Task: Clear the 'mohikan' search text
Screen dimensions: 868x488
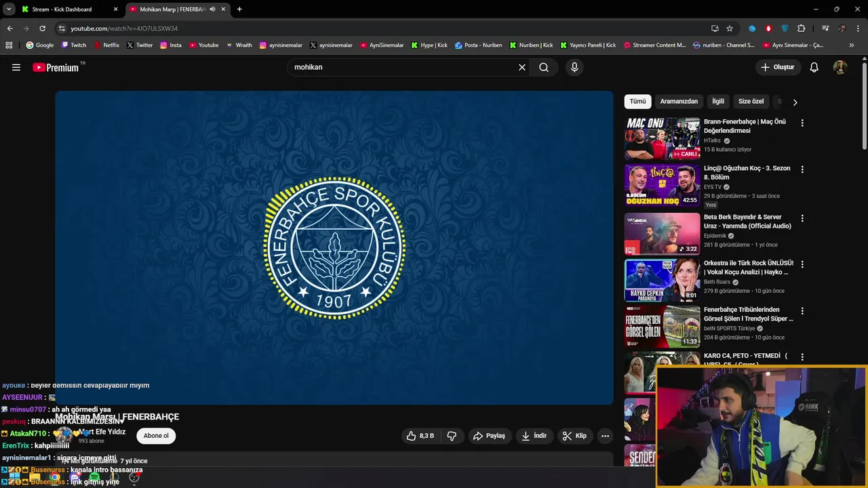Action: click(522, 67)
